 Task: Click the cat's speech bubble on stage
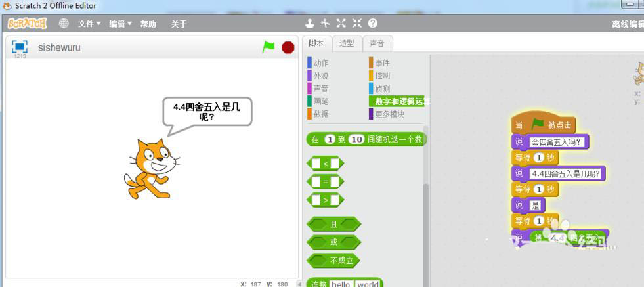[207, 112]
